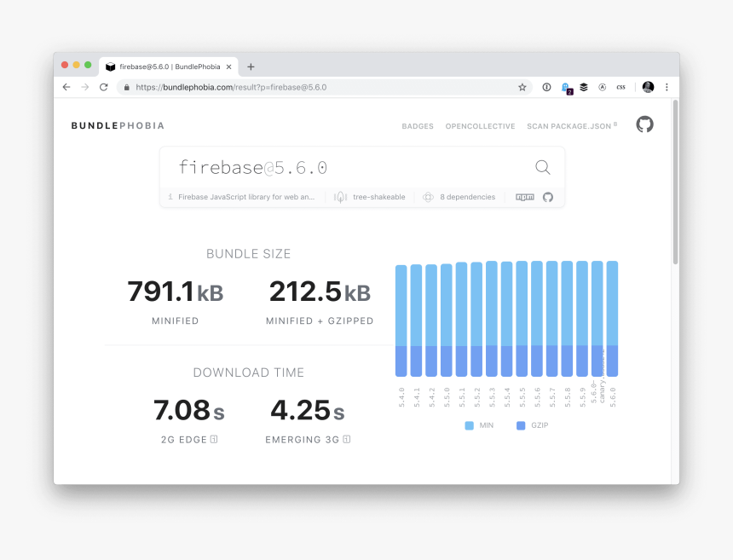
Task: Click the circled A extension icon
Action: (602, 87)
